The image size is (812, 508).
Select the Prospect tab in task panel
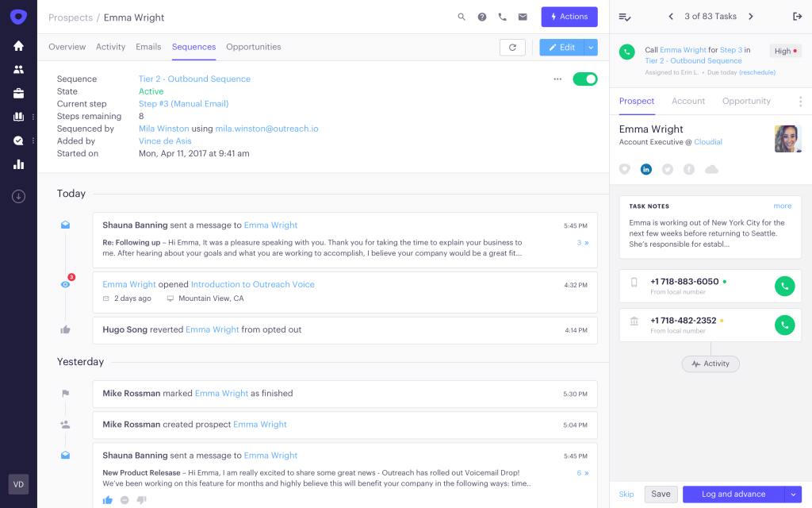click(637, 101)
